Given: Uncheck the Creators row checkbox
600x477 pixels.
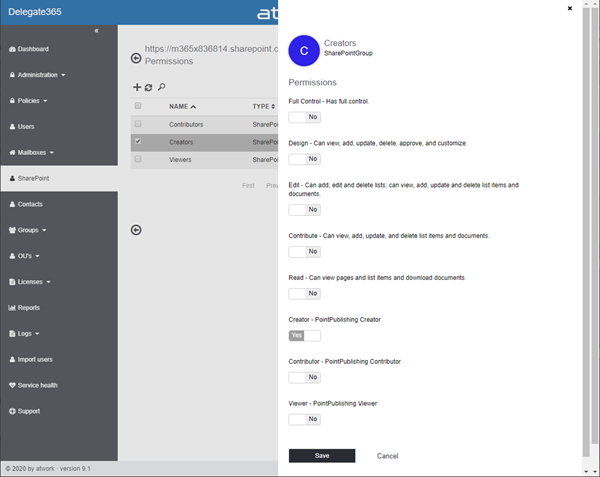Looking at the screenshot, I should tap(138, 142).
